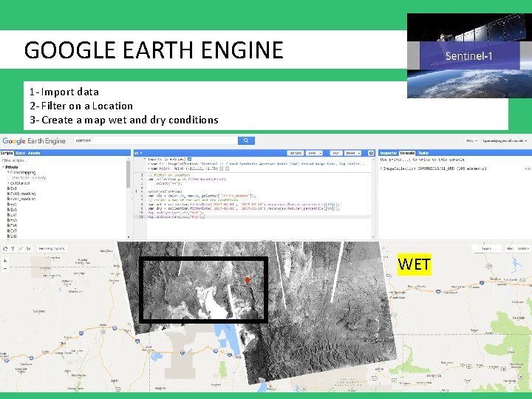This screenshot has height=399, width=532.
Task: Click the 'var S1' ImageCollection import line
Action: [x=256, y=163]
